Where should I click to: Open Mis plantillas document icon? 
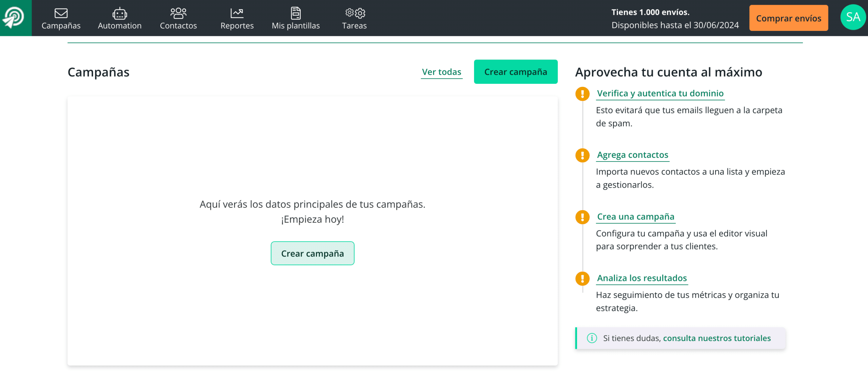pos(296,13)
